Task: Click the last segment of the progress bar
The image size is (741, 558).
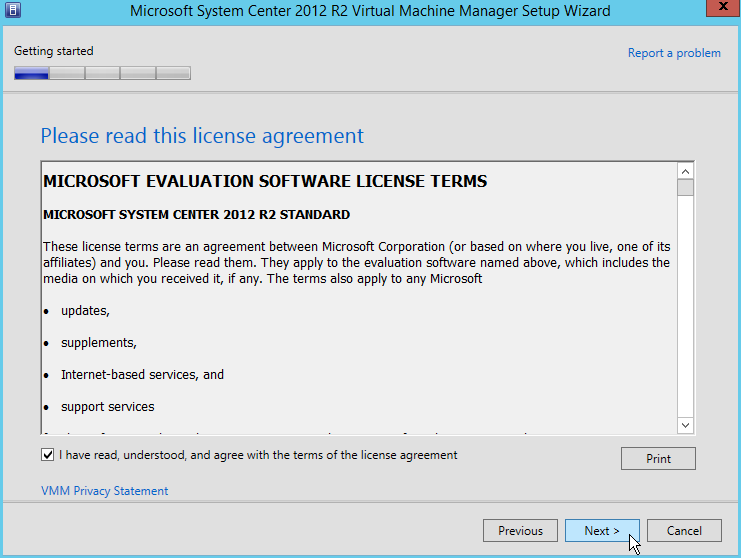Action: (x=173, y=73)
